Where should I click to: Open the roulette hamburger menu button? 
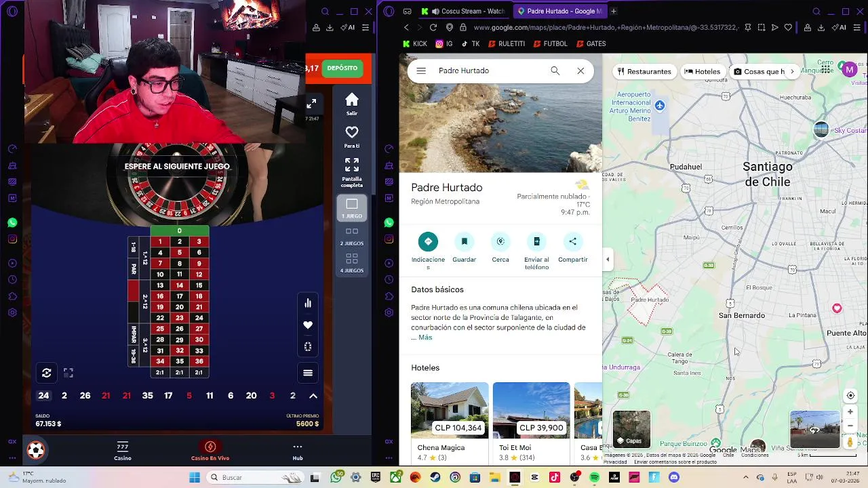click(308, 373)
